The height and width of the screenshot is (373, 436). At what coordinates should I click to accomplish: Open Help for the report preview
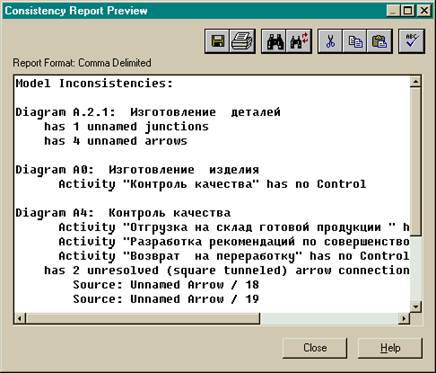pyautogui.click(x=390, y=348)
